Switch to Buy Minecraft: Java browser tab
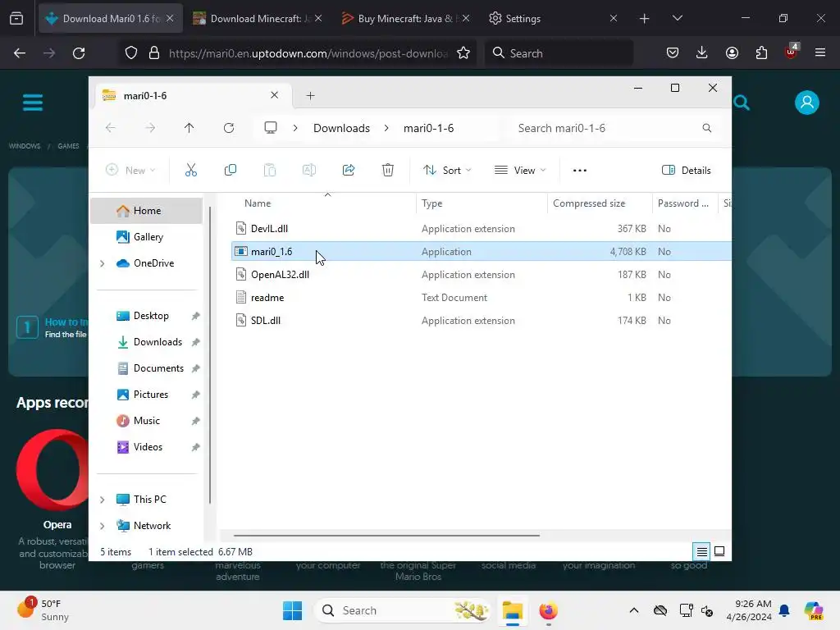This screenshot has width=840, height=630. pyautogui.click(x=406, y=19)
